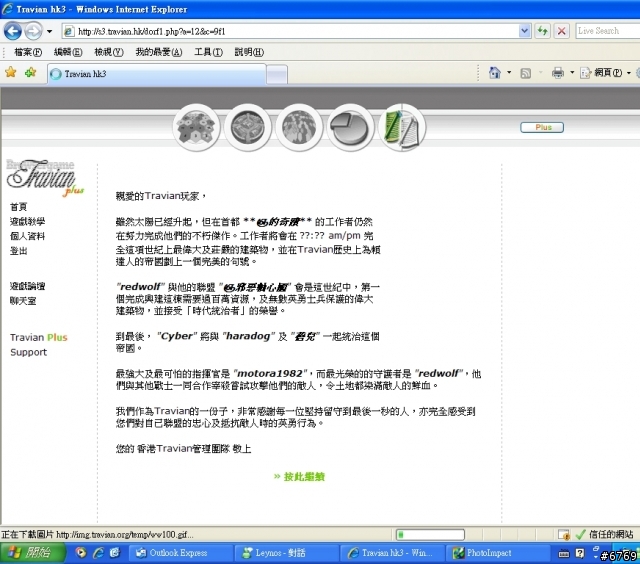Click the 首頁 sidebar link
640x564 pixels.
pos(18,207)
